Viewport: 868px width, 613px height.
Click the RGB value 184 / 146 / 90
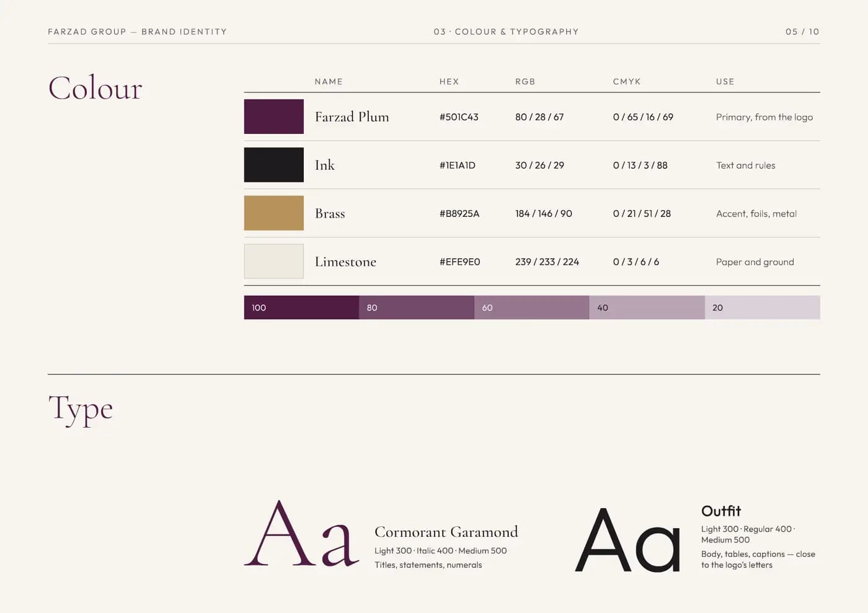click(544, 214)
